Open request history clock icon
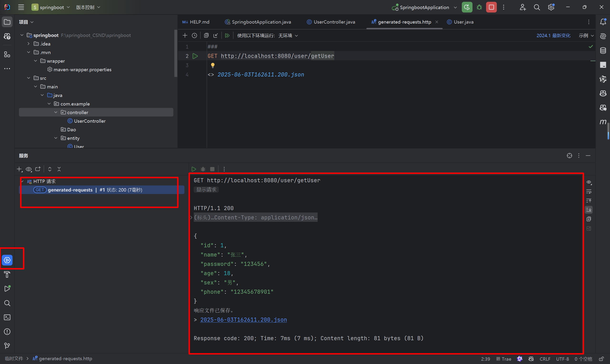Viewport: 610px width, 364px height. (x=194, y=35)
